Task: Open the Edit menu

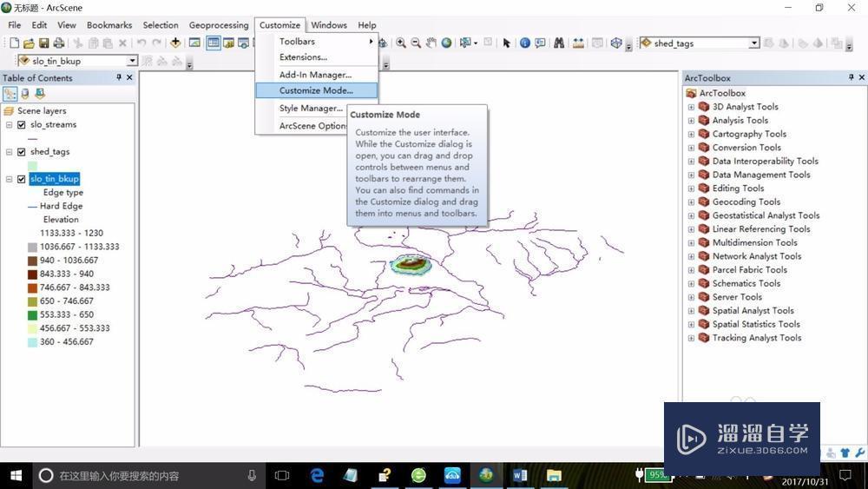Action: pyautogui.click(x=39, y=25)
